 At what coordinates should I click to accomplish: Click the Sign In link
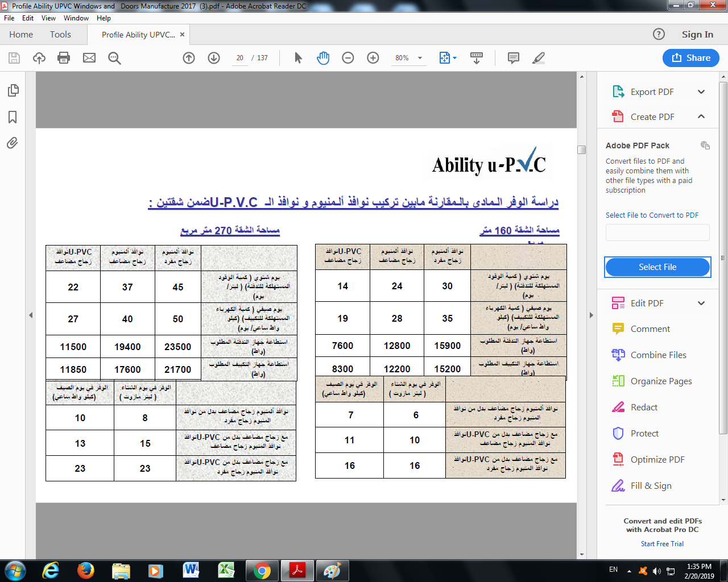click(697, 35)
